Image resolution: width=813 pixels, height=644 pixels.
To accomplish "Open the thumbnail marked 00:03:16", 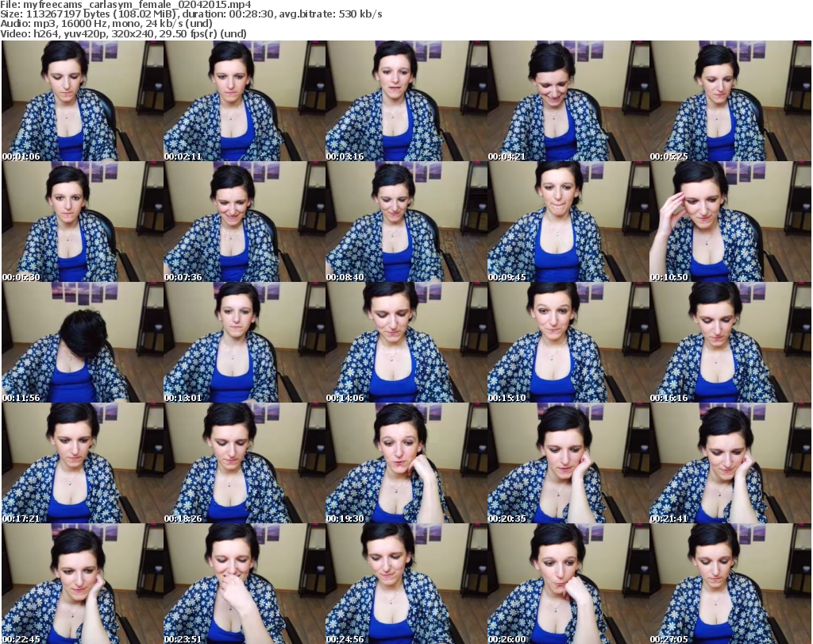I will click(406, 101).
